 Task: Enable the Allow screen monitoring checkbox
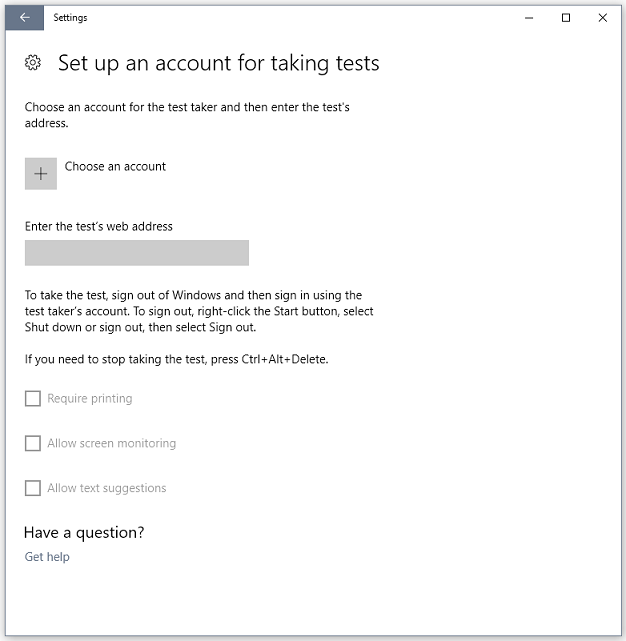pyautogui.click(x=33, y=443)
